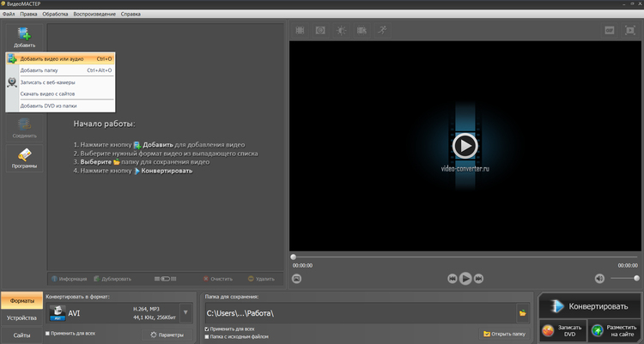Click the AVI format icon

tap(58, 313)
